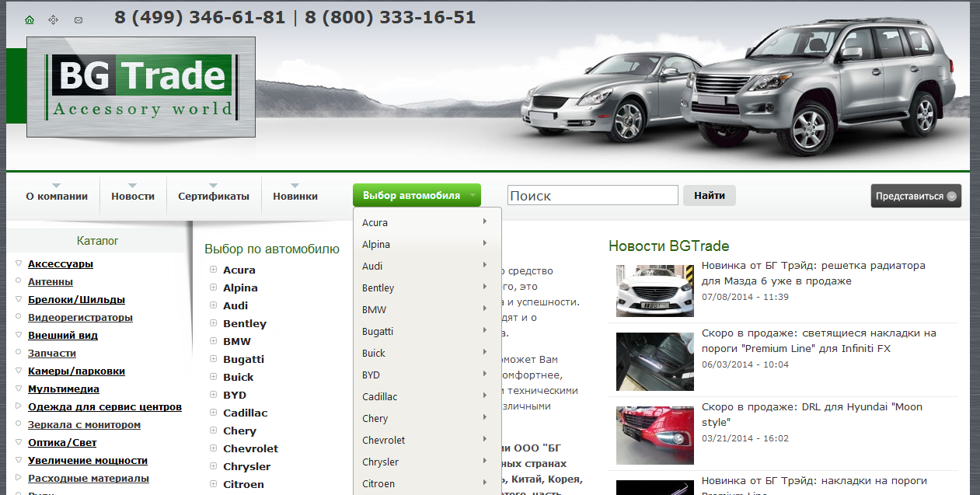Screen dimensions: 980x495
Task: Open the Видеорегистраторы catalog link
Action: click(x=80, y=317)
